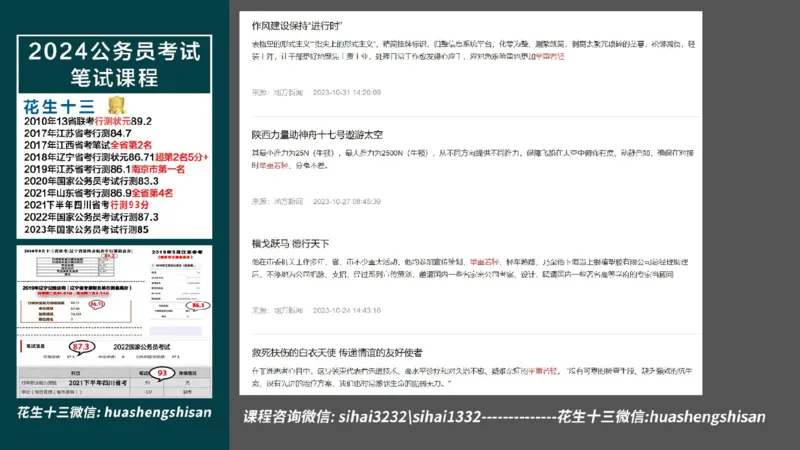Click the blue name 花生十三

pyautogui.click(x=59, y=107)
